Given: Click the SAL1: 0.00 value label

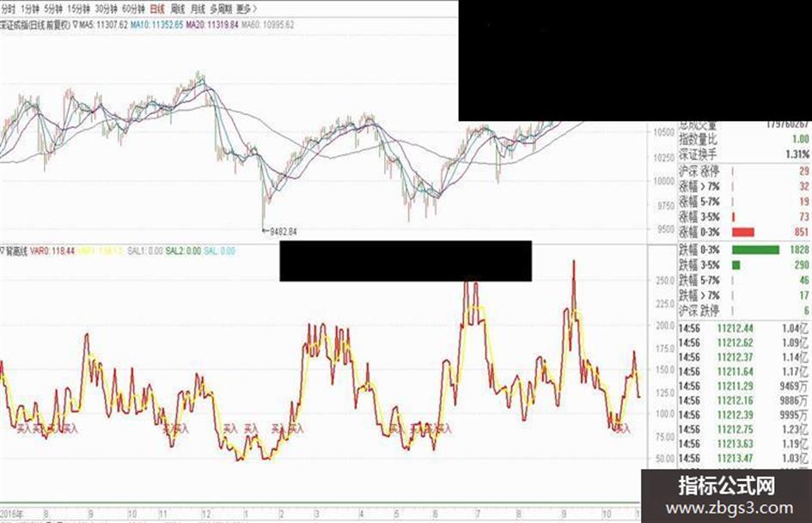Looking at the screenshot, I should (145, 251).
